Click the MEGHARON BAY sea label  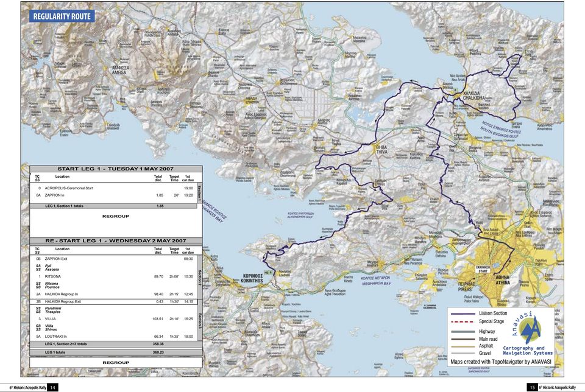pyautogui.click(x=376, y=284)
